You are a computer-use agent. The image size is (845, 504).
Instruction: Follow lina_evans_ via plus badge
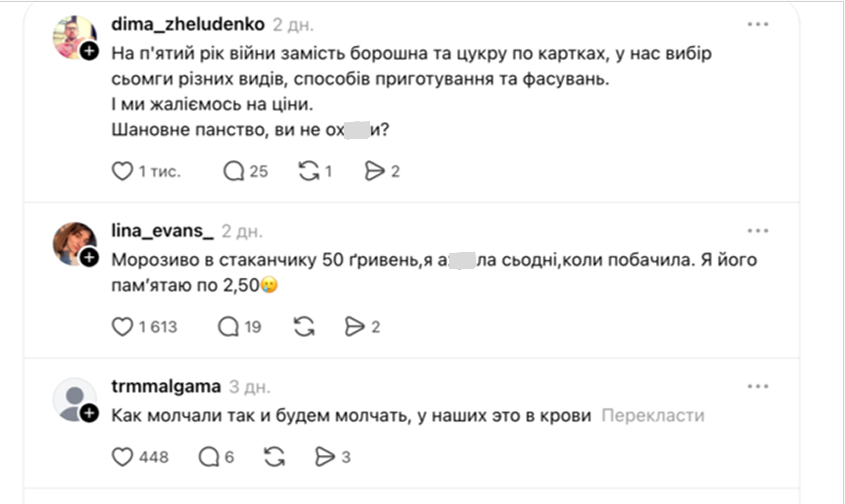click(89, 258)
